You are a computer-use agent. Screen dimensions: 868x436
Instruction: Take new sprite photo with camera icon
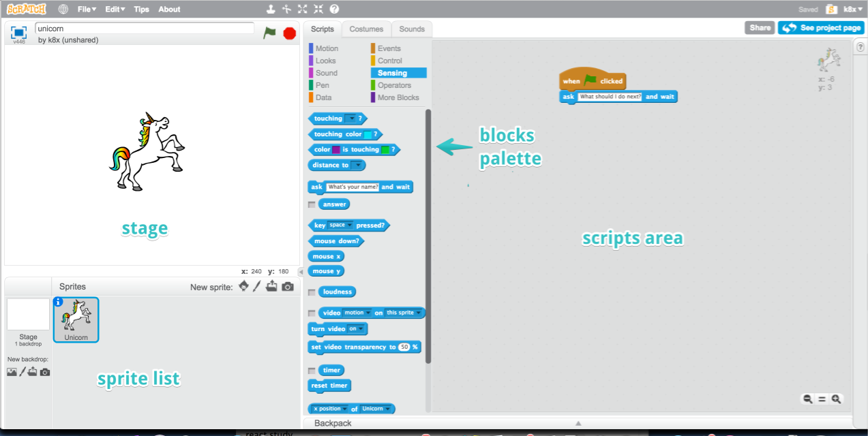tap(288, 287)
